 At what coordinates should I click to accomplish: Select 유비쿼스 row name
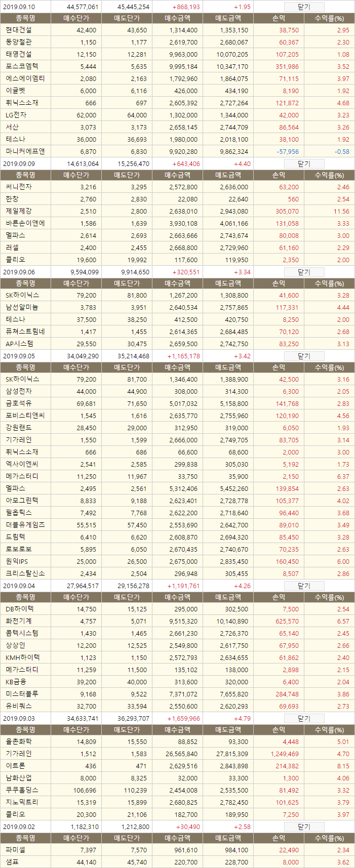[x=18, y=706]
